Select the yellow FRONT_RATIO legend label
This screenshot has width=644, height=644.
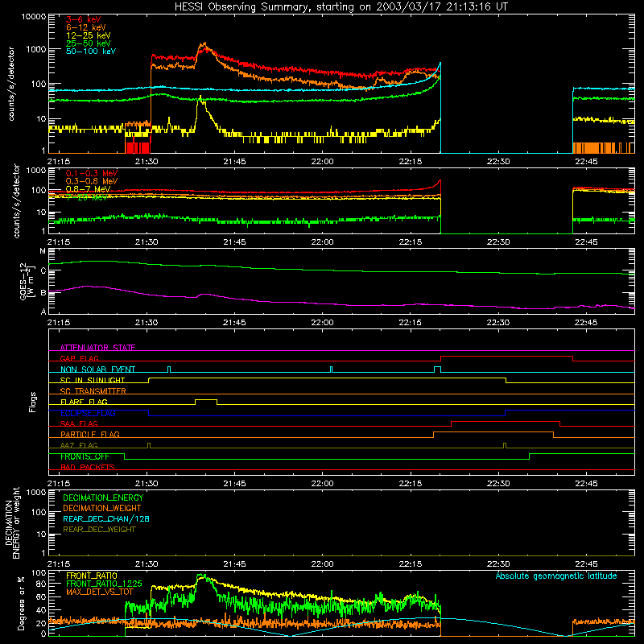[x=92, y=576]
